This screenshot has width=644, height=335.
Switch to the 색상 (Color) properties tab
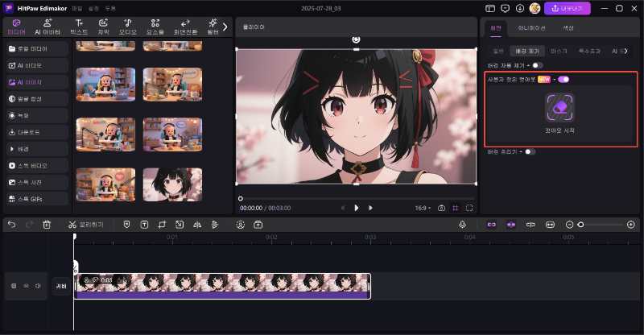coord(568,28)
